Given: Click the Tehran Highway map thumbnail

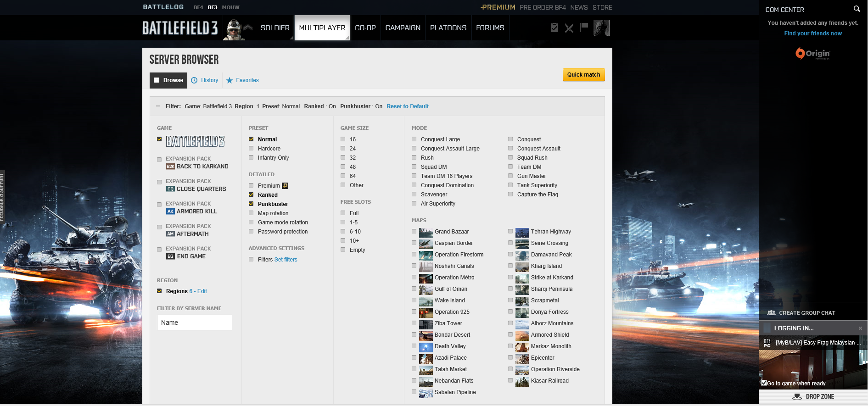Looking at the screenshot, I should point(522,232).
